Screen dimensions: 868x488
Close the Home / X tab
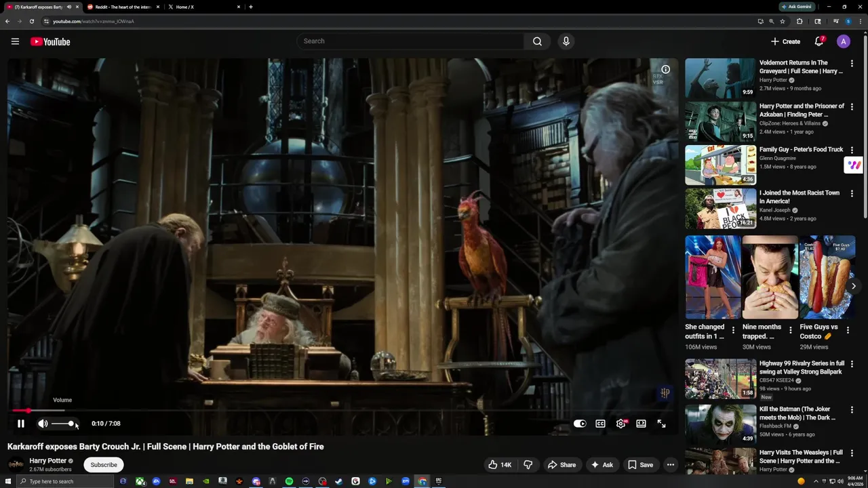pos(239,7)
